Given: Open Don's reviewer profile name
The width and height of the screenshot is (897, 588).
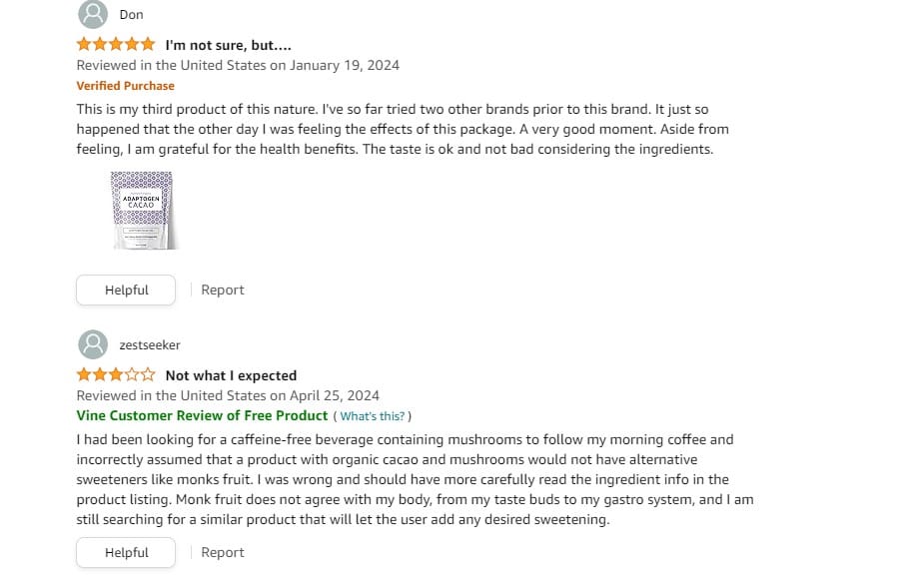Looking at the screenshot, I should [132, 15].
